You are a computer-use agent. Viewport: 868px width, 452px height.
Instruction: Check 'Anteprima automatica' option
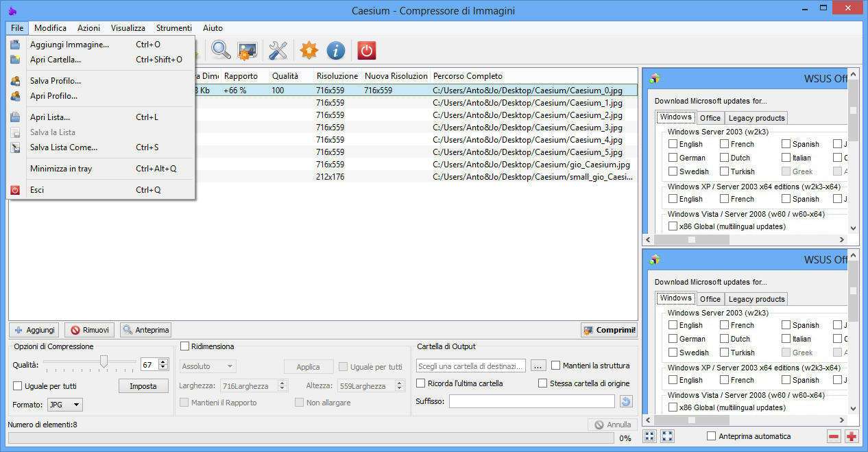click(x=712, y=436)
